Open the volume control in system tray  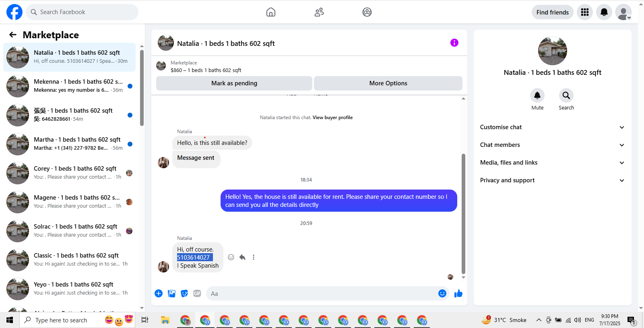pyautogui.click(x=578, y=320)
